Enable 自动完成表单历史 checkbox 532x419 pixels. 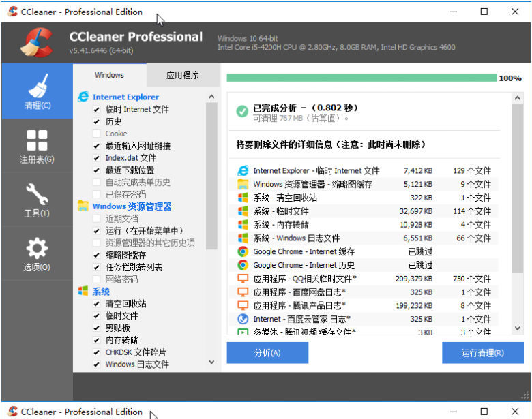97,183
